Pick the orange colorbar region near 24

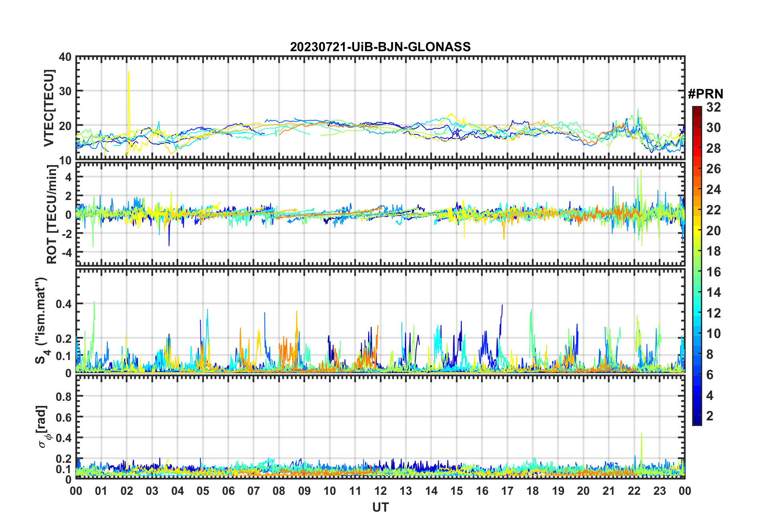click(x=697, y=189)
